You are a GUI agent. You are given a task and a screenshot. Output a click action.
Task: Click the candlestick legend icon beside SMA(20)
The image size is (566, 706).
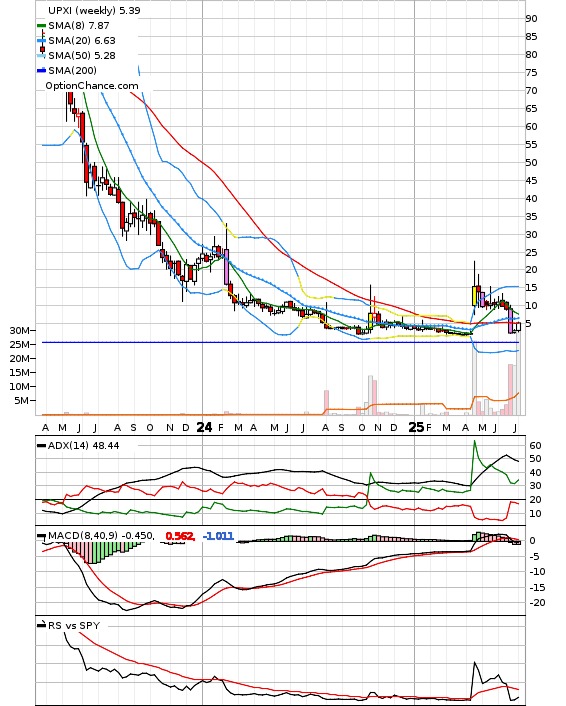[42, 42]
